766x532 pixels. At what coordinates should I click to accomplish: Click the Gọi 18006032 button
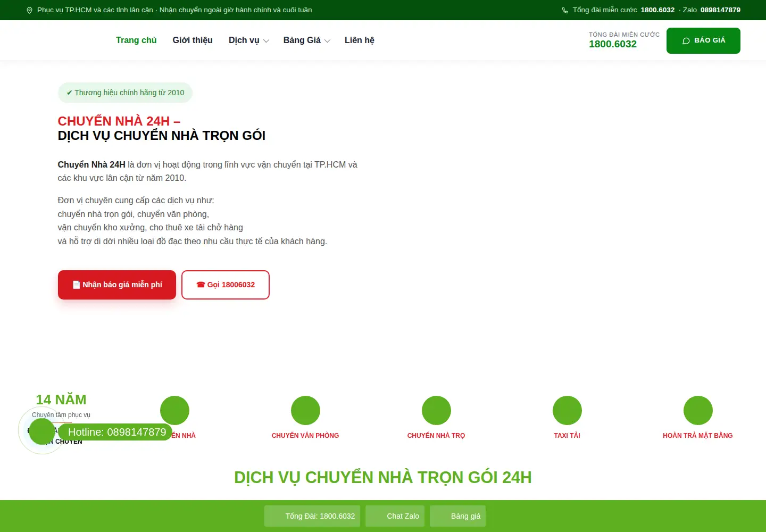coord(226,285)
